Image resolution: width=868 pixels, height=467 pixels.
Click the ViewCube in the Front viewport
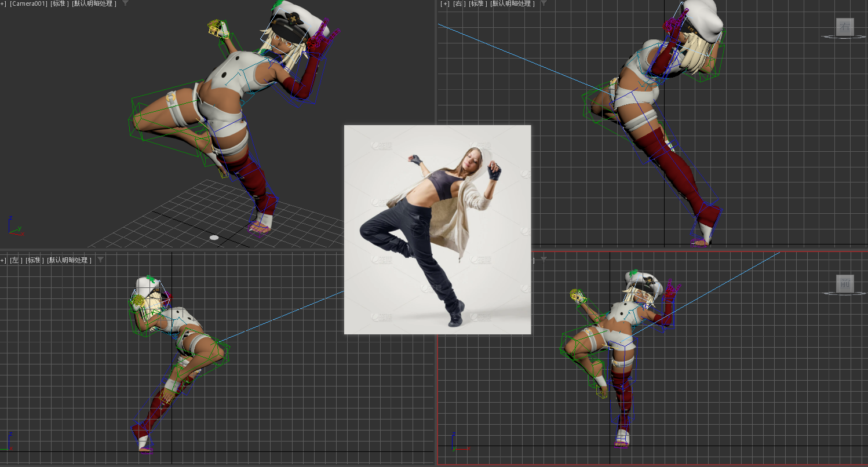pos(845,284)
